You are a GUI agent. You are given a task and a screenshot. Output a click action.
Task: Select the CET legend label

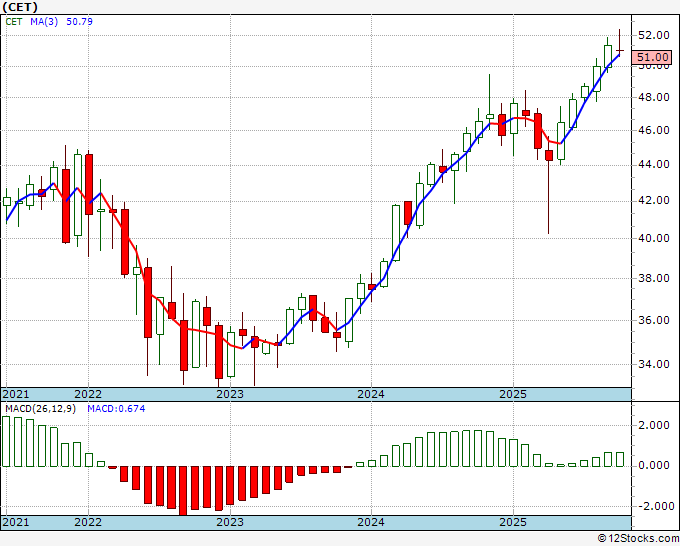(x=13, y=22)
